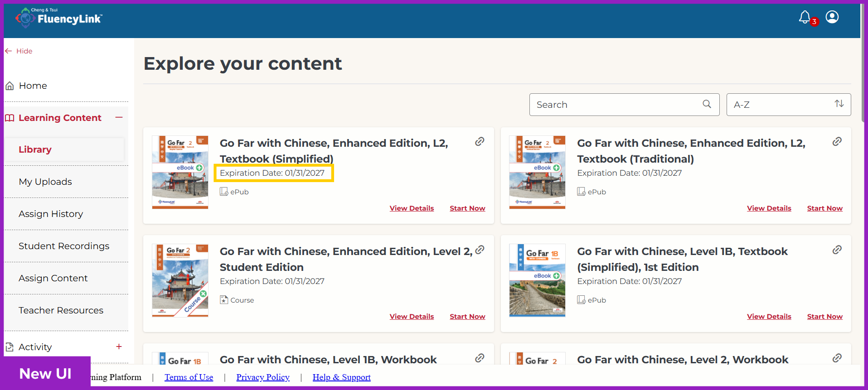Open the Help & Support link
Image resolution: width=868 pixels, height=390 pixels.
click(x=341, y=377)
